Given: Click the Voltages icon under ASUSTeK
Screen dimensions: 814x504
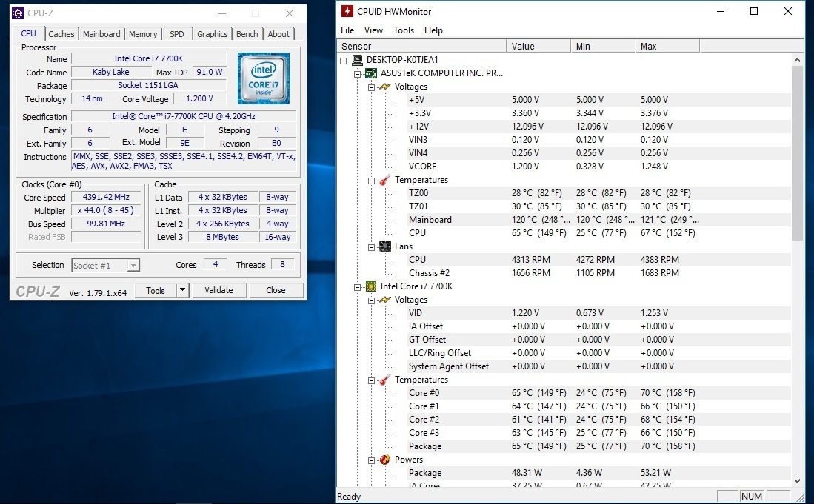Looking at the screenshot, I should pos(385,87).
